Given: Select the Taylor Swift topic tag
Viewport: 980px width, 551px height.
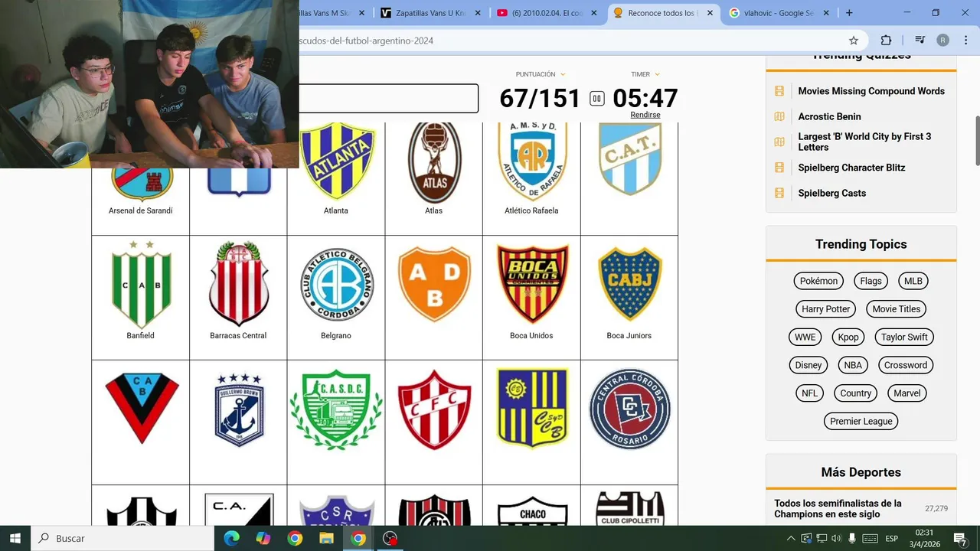Looking at the screenshot, I should 904,337.
